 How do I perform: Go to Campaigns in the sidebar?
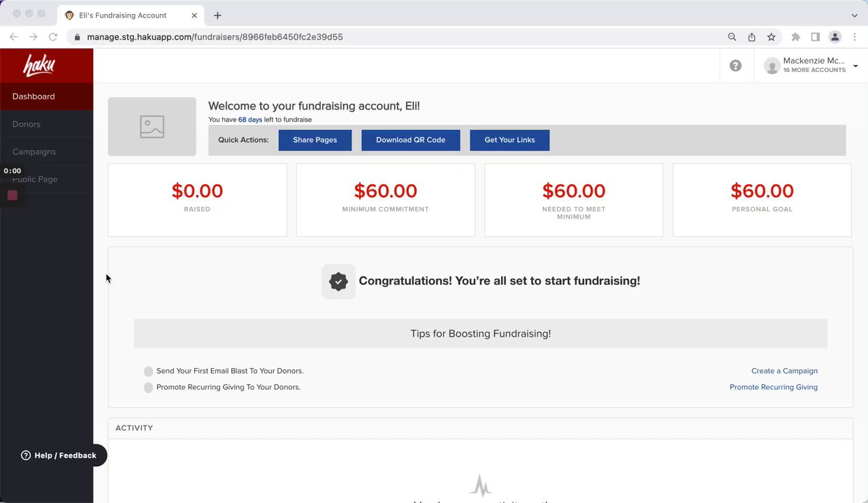click(34, 152)
